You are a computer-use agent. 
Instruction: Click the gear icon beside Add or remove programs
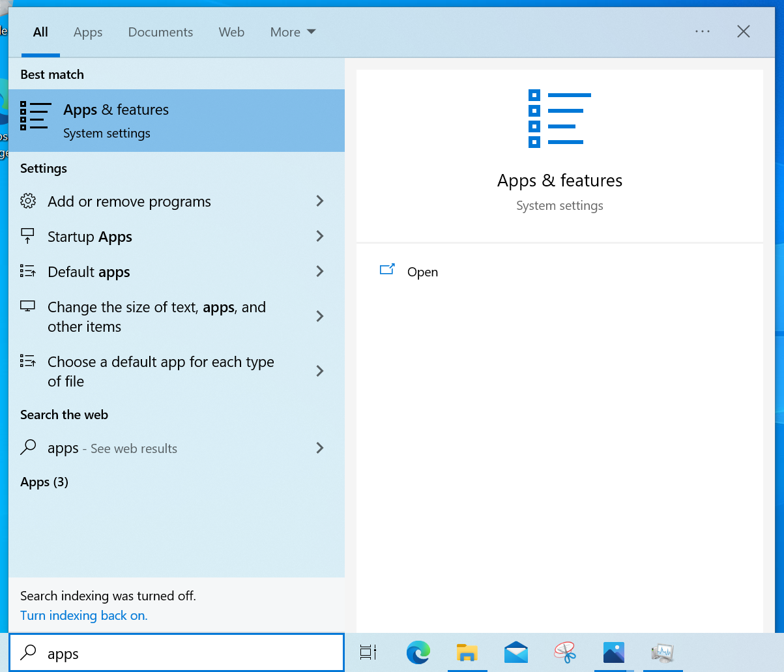point(28,201)
